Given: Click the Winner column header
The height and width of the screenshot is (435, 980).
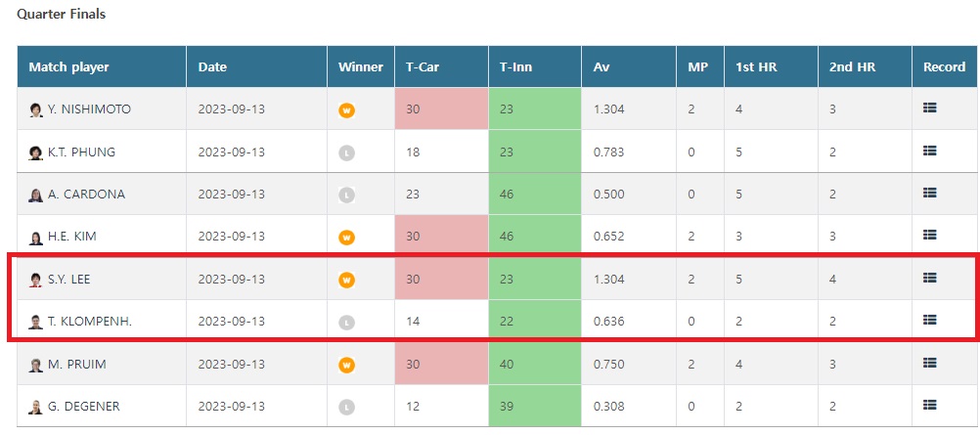Looking at the screenshot, I should [x=361, y=66].
